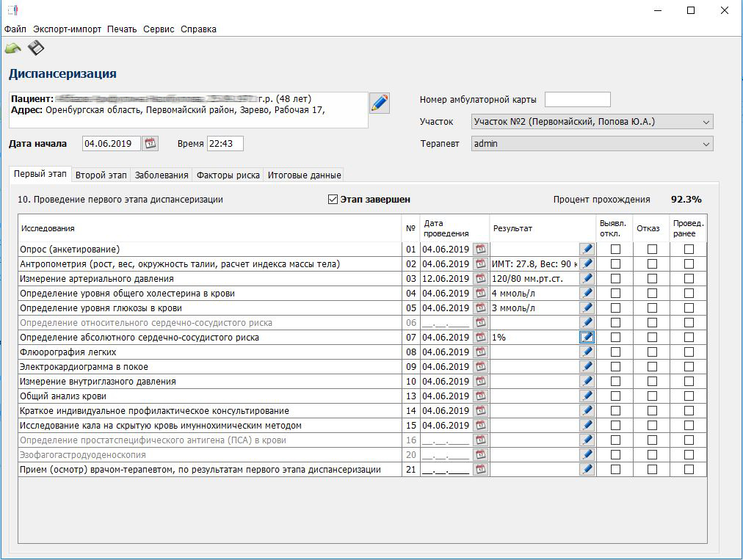Click the green back arrow toolbar icon
Image resolution: width=743 pixels, height=560 pixels.
pyautogui.click(x=13, y=49)
